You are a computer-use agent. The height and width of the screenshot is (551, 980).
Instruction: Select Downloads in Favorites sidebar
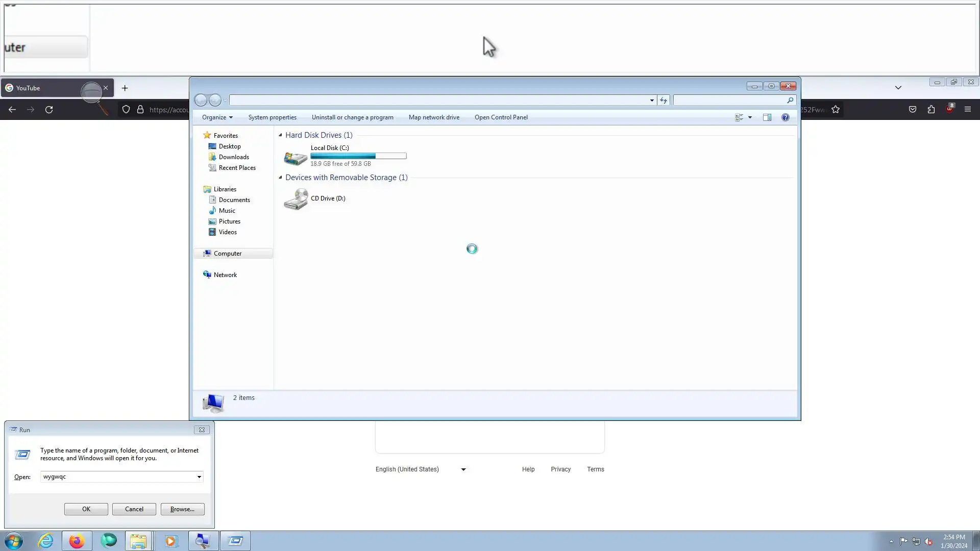click(x=234, y=157)
